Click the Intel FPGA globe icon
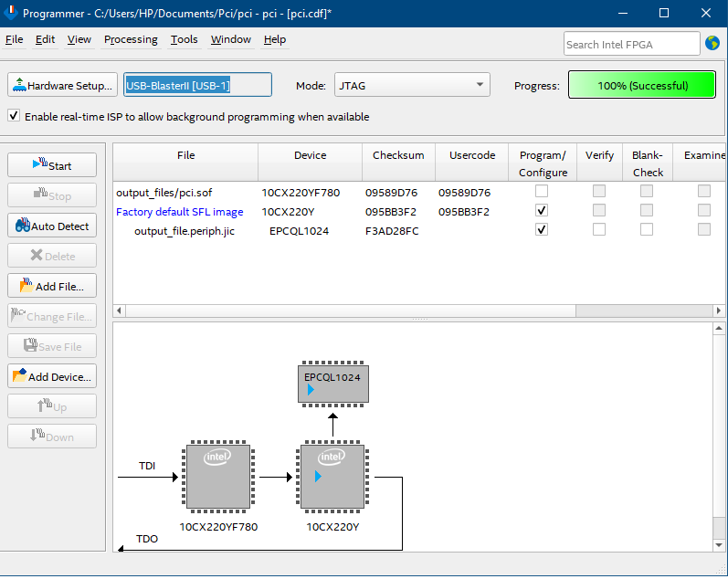The height and width of the screenshot is (579, 728). [x=712, y=43]
